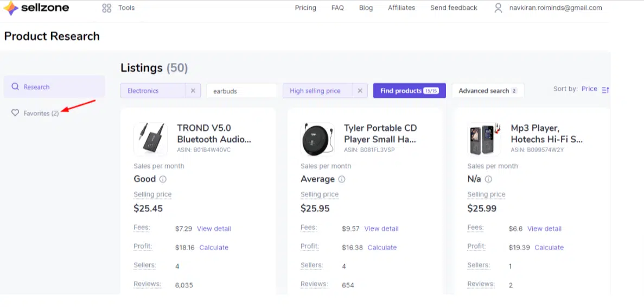Remove the Electronics filter with X
This screenshot has width=644, height=307.
point(193,91)
